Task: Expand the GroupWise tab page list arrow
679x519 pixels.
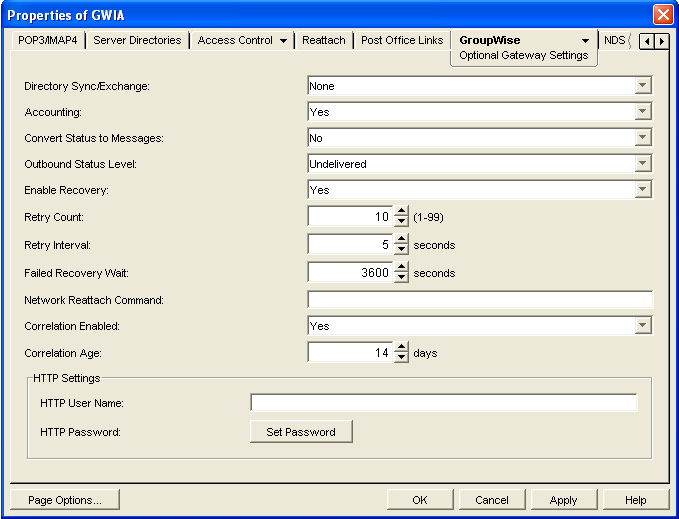Action: pos(585,41)
